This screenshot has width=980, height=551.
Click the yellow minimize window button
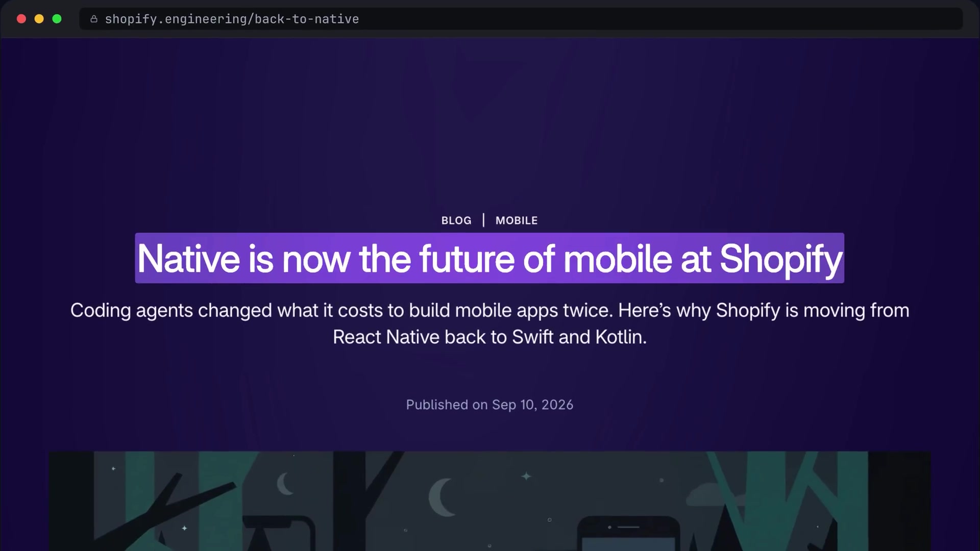[x=39, y=19]
